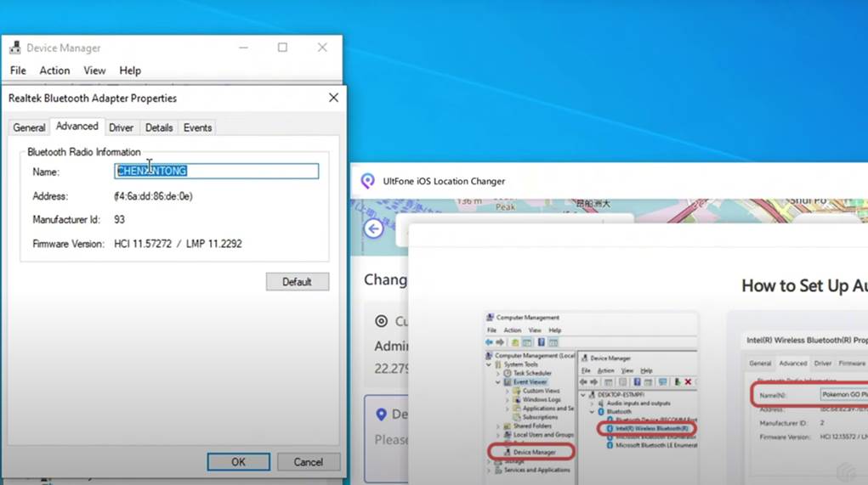Click the Default button
Viewport: 868px width, 485px height.
(x=298, y=281)
